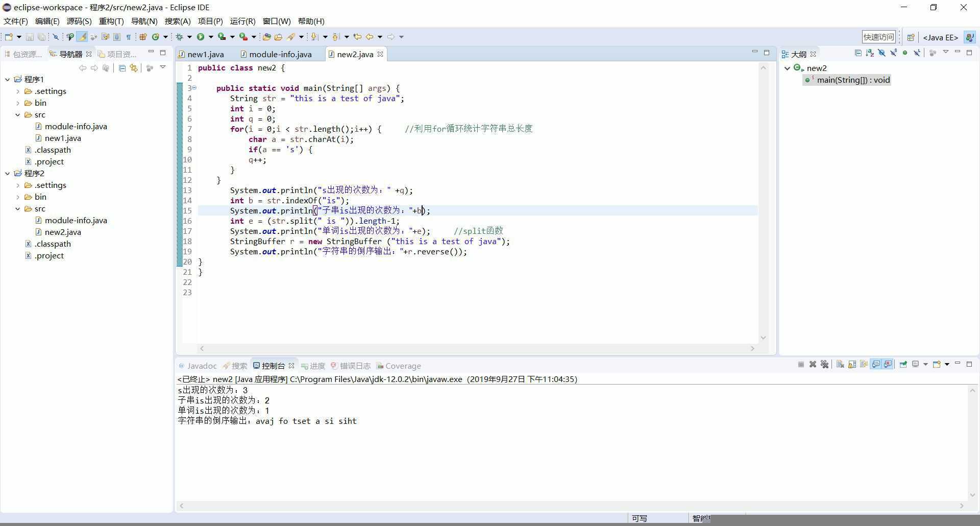980x526 pixels.
Task: Switch to the Javadoc tab
Action: (x=198, y=366)
